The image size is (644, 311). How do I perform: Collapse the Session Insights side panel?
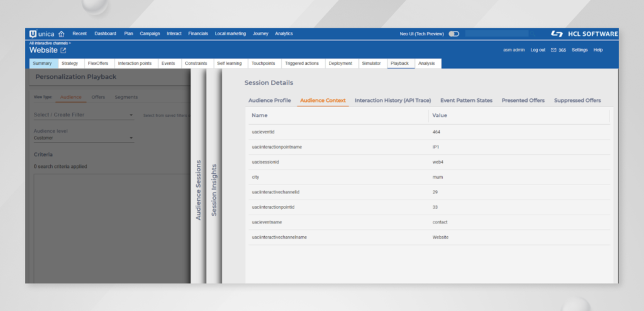pos(214,189)
